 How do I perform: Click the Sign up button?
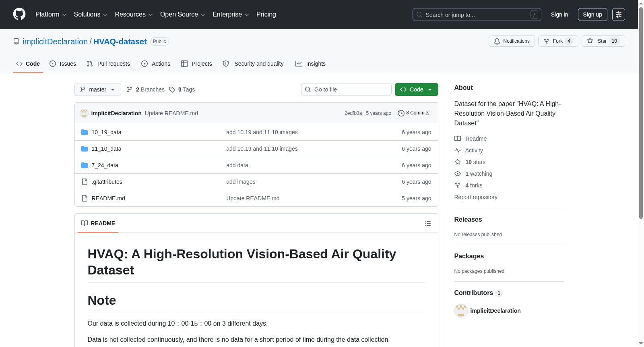[592, 15]
